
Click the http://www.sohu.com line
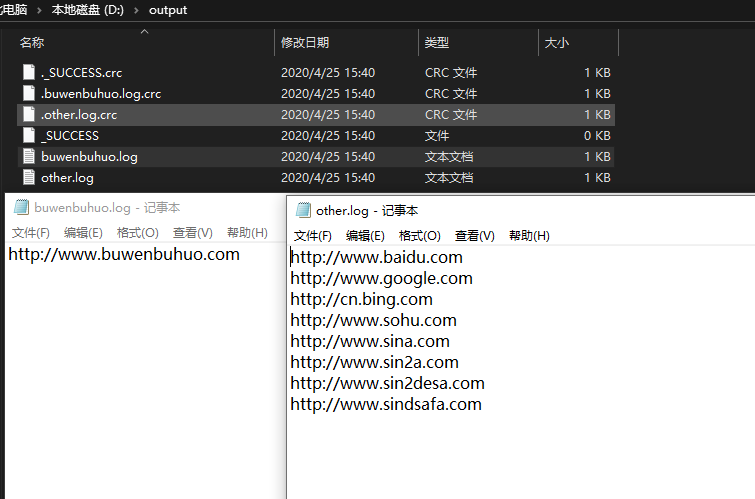[373, 320]
